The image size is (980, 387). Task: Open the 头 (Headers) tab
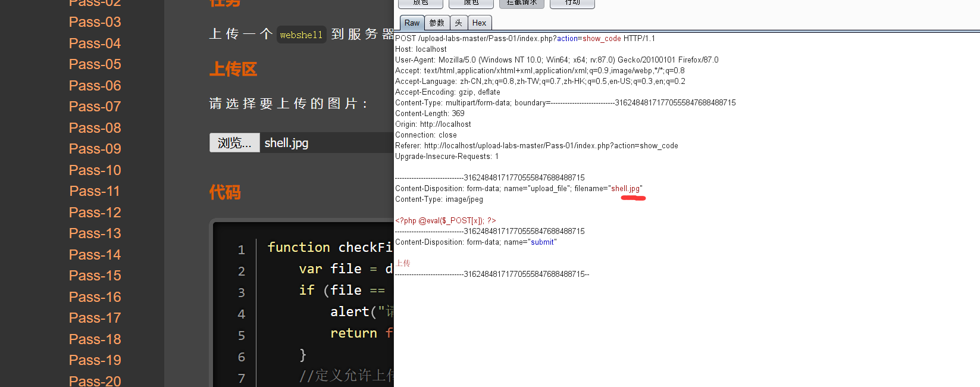pos(459,23)
